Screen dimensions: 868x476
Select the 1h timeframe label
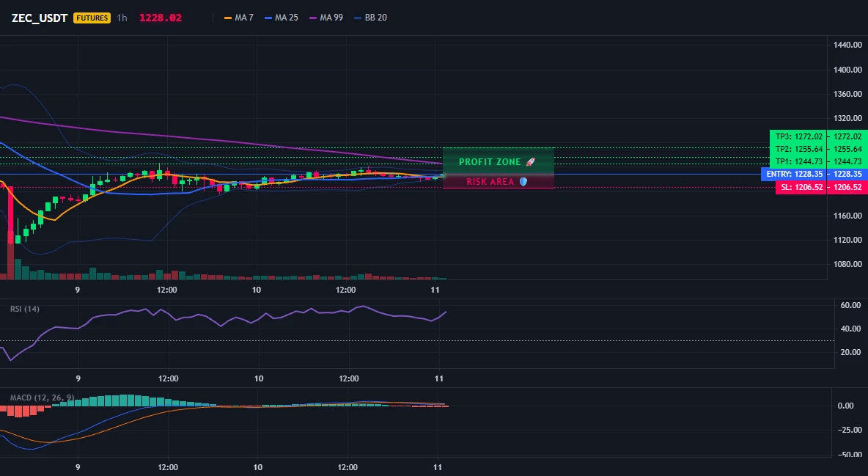[x=122, y=18]
